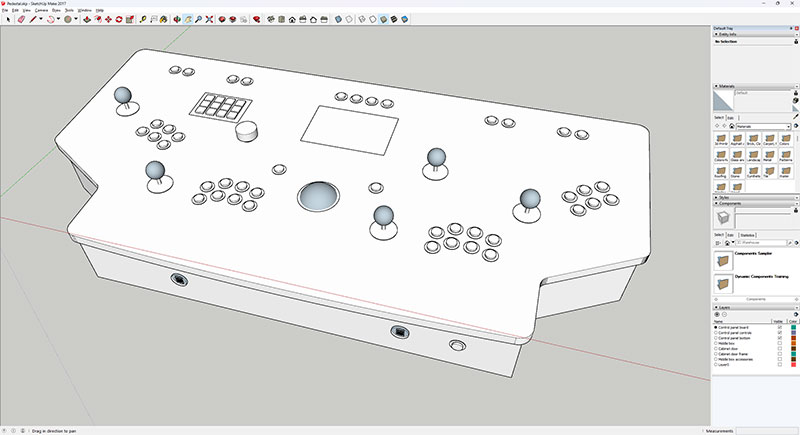Open the Camera menu

click(41, 10)
